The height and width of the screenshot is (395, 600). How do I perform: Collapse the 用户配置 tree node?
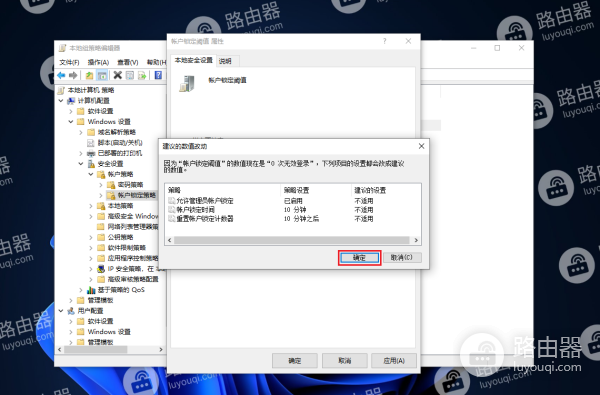(x=61, y=311)
